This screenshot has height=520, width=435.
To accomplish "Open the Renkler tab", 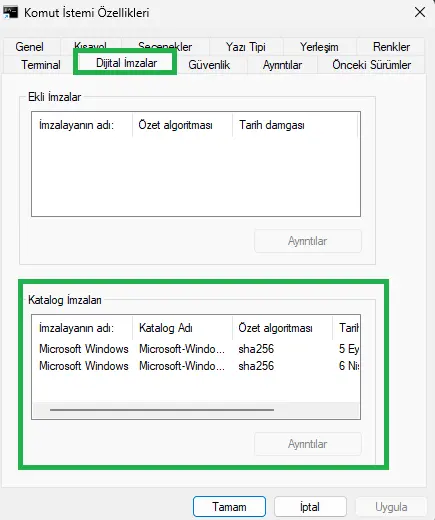I will coord(391,47).
